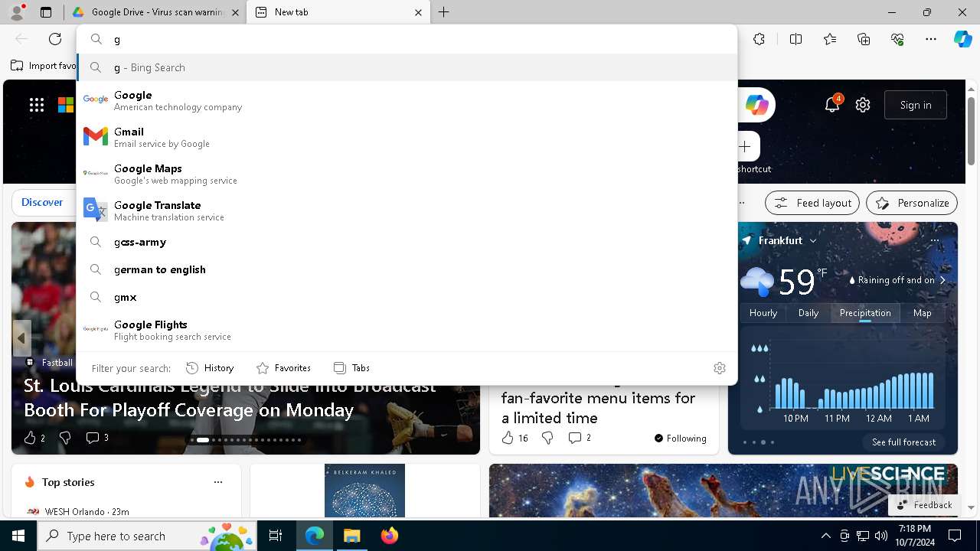Open the app launcher grid icon

click(37, 105)
